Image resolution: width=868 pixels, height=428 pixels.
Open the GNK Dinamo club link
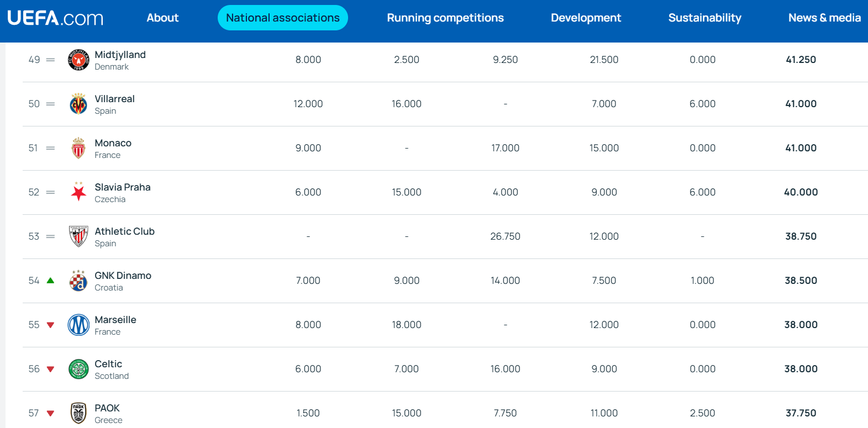(x=123, y=276)
